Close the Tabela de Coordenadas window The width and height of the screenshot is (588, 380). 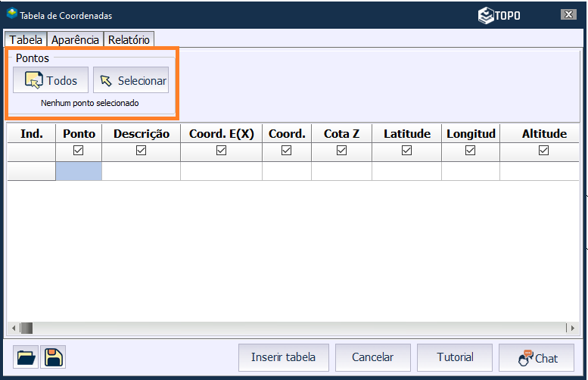point(568,15)
